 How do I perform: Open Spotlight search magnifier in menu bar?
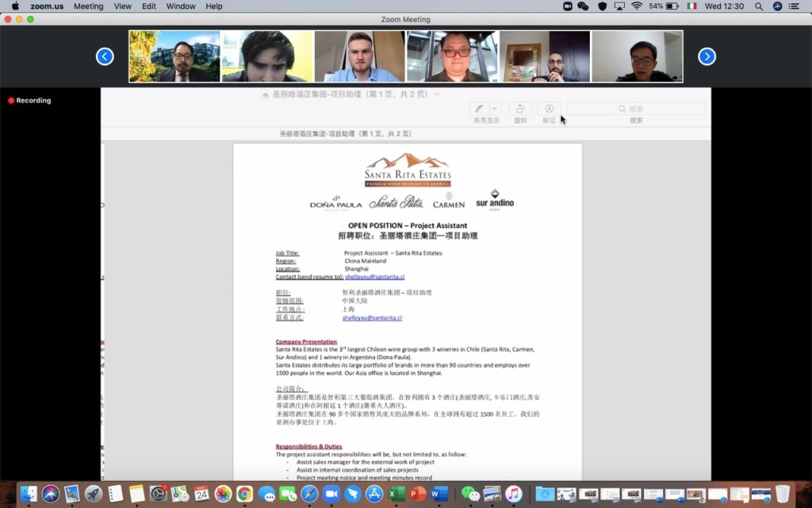pos(759,6)
